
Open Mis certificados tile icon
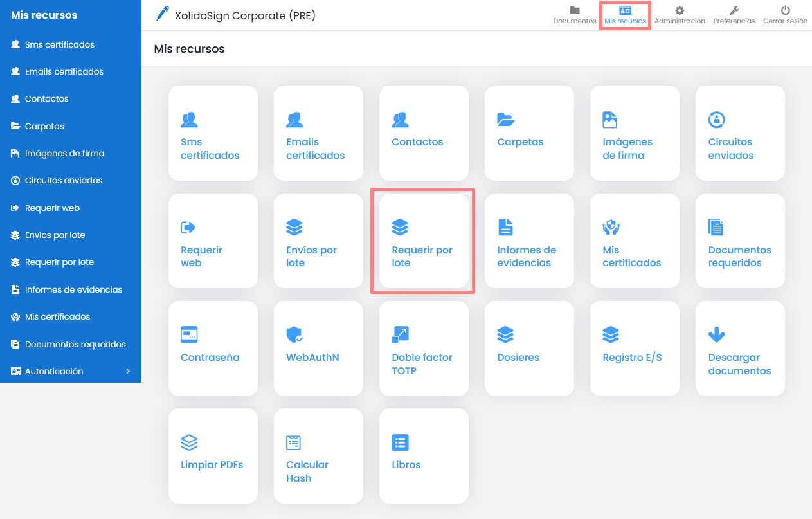click(610, 227)
